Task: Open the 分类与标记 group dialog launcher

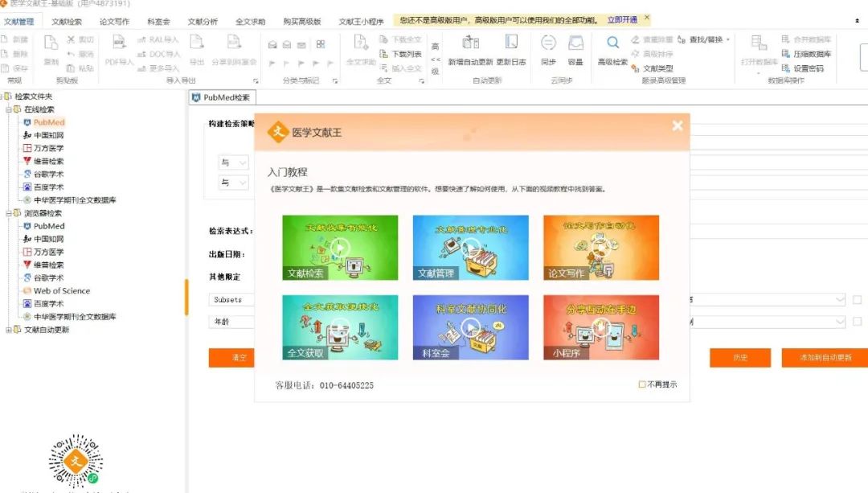Action: [335, 81]
